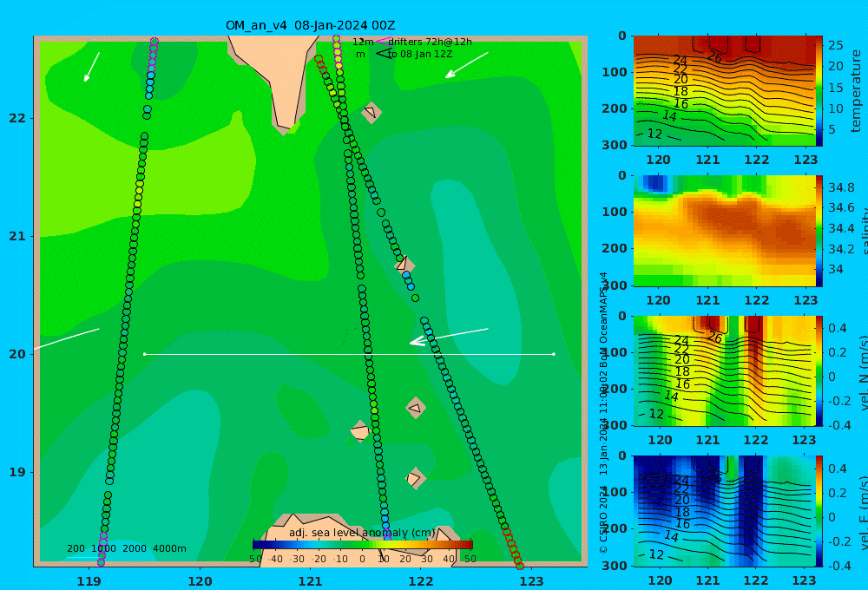Click the depth legend '200 1000 2000 4000m'
The image size is (868, 590).
(x=126, y=548)
